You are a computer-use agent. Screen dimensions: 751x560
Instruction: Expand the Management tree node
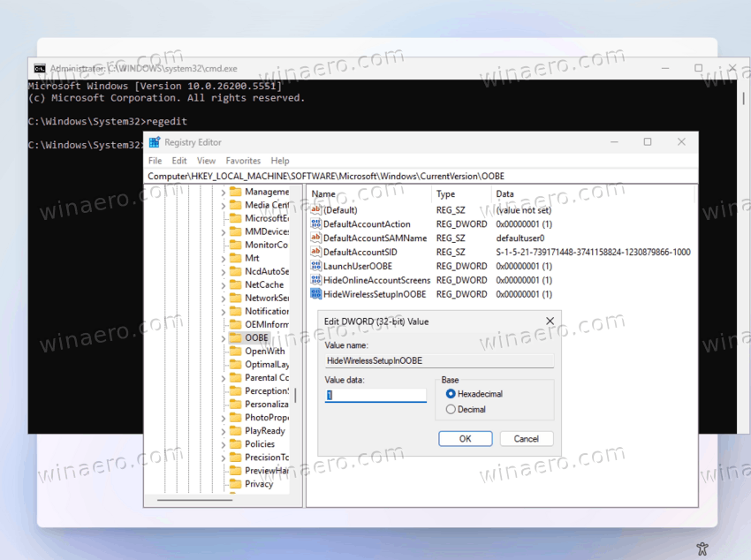pos(224,193)
